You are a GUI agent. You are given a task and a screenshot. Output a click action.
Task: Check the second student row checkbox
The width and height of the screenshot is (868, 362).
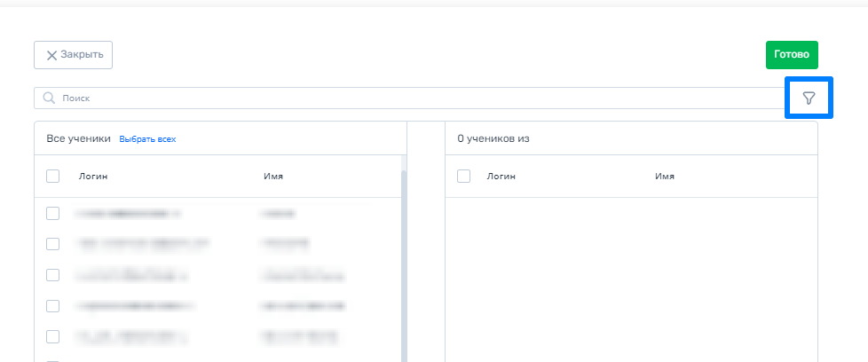click(52, 243)
